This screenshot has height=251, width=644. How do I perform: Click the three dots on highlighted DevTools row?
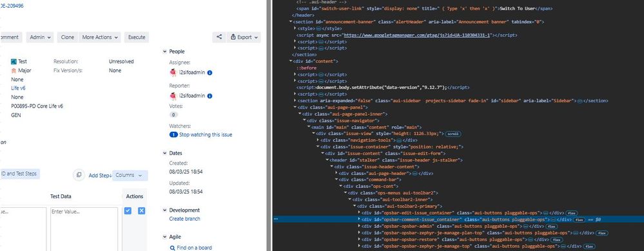tap(276, 219)
